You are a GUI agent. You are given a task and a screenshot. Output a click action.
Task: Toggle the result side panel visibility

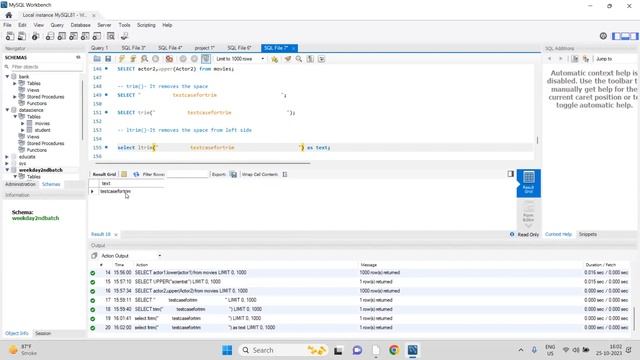click(511, 174)
